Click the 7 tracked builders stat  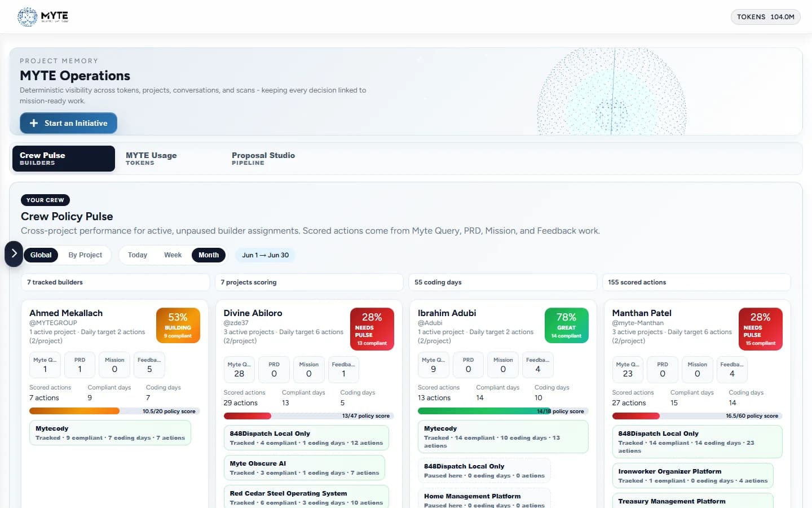pyautogui.click(x=115, y=282)
